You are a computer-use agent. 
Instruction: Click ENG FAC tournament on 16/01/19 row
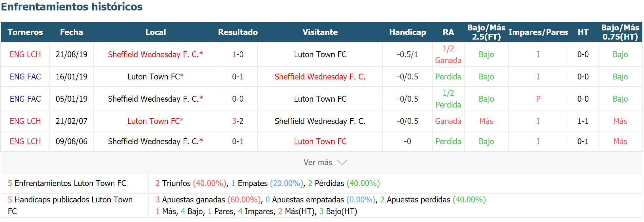click(x=25, y=77)
